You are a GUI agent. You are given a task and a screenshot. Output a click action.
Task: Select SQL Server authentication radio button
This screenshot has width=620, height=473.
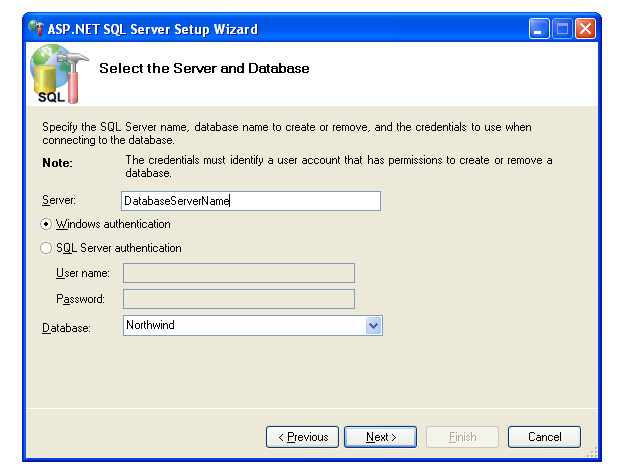[46, 248]
